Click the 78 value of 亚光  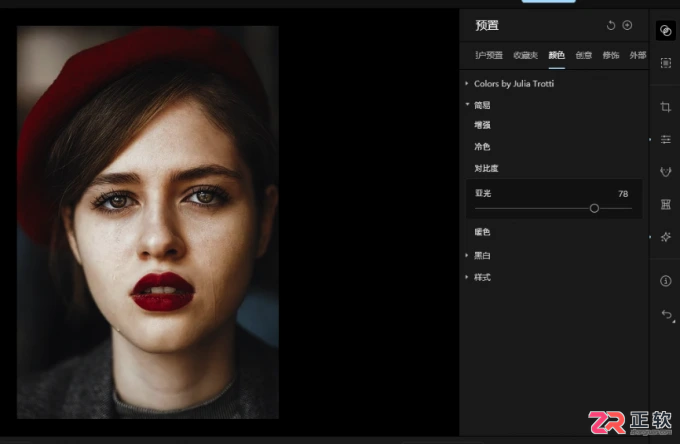point(623,194)
